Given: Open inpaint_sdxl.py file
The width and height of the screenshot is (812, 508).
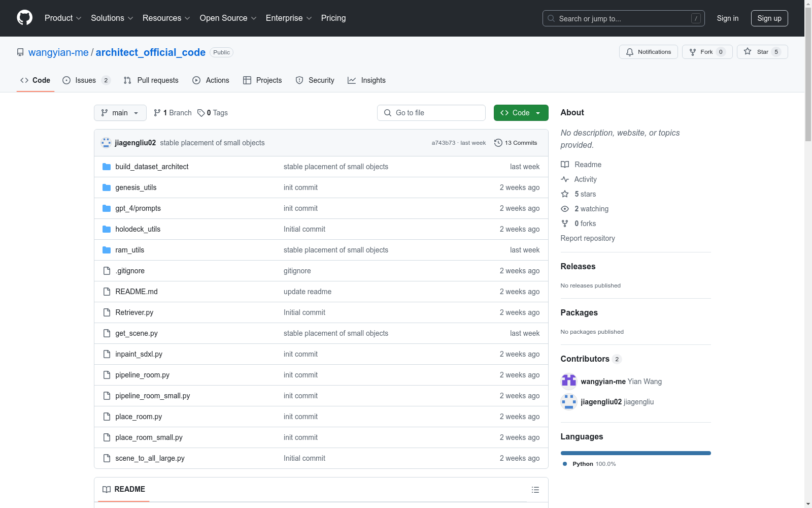Looking at the screenshot, I should coord(139,354).
